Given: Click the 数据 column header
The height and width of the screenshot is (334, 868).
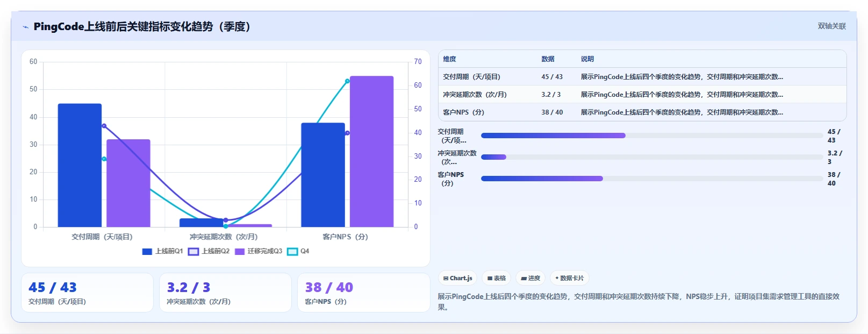Looking at the screenshot, I should coord(548,59).
